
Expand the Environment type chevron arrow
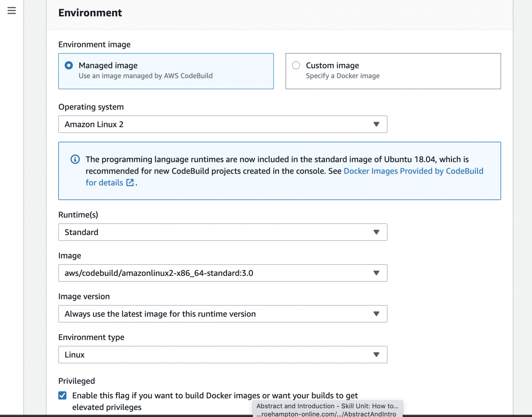pyautogui.click(x=376, y=355)
